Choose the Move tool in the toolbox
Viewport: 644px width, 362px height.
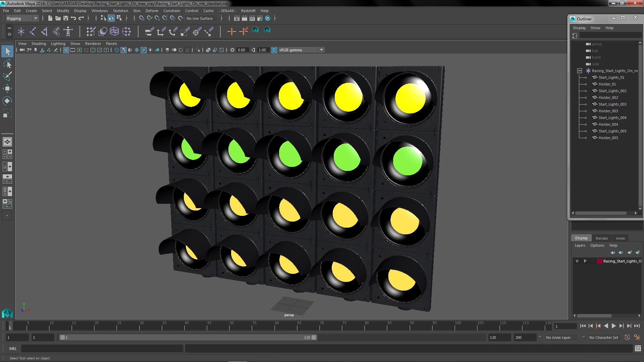(7, 88)
